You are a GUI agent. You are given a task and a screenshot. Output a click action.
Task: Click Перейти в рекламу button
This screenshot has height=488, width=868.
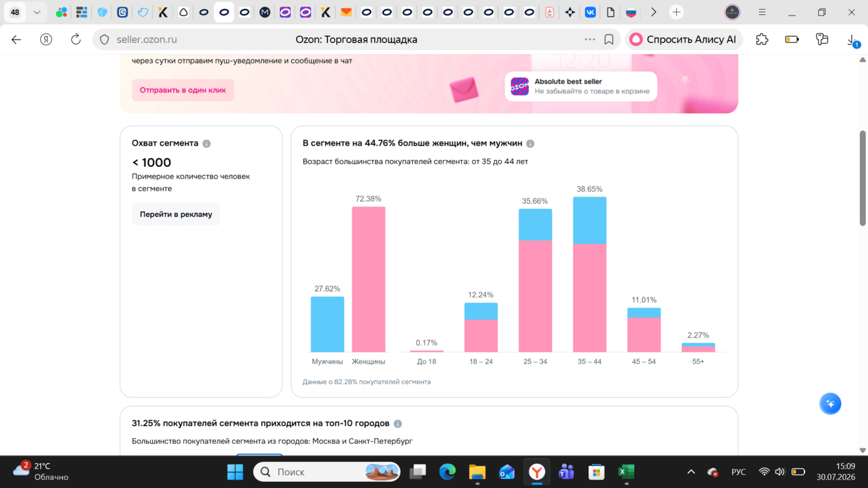pos(176,214)
